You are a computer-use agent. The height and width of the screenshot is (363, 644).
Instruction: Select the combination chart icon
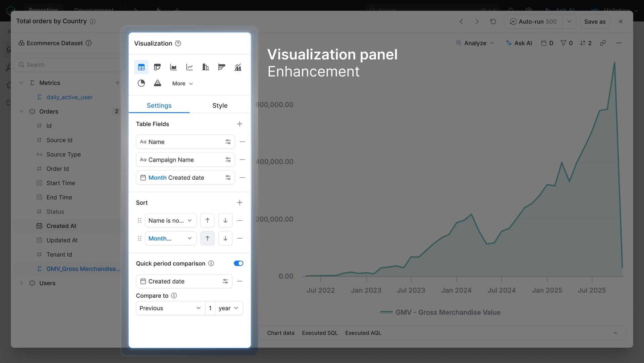coord(238,67)
